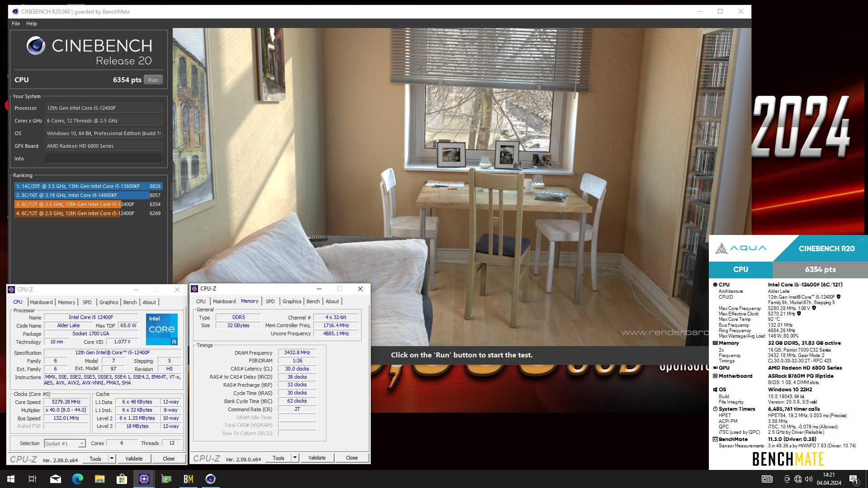Viewport: 868px width, 488px height.
Task: Click the Core Speed 5279.28 MHz value
Action: click(x=66, y=402)
